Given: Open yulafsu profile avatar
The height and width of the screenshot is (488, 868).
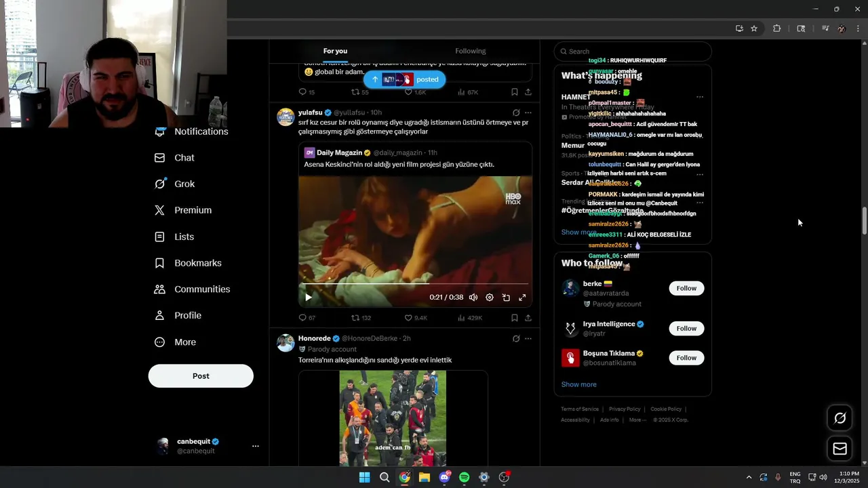Looking at the screenshot, I should click(285, 117).
